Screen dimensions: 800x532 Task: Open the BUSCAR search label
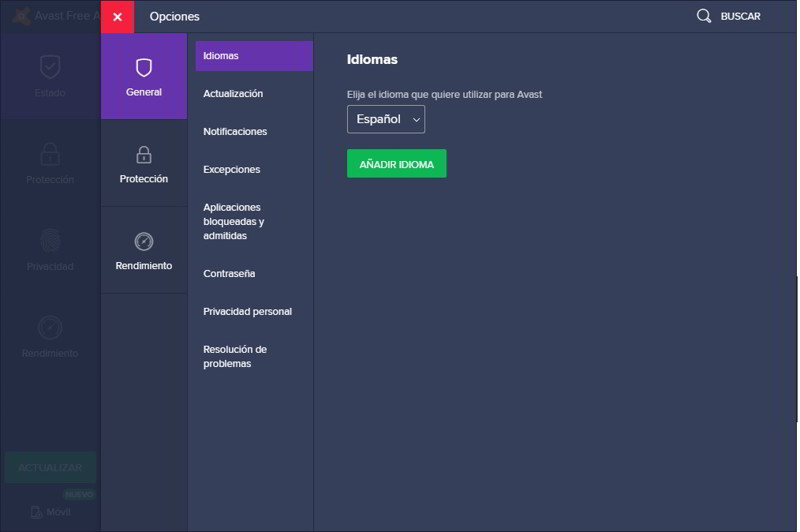pyautogui.click(x=740, y=16)
